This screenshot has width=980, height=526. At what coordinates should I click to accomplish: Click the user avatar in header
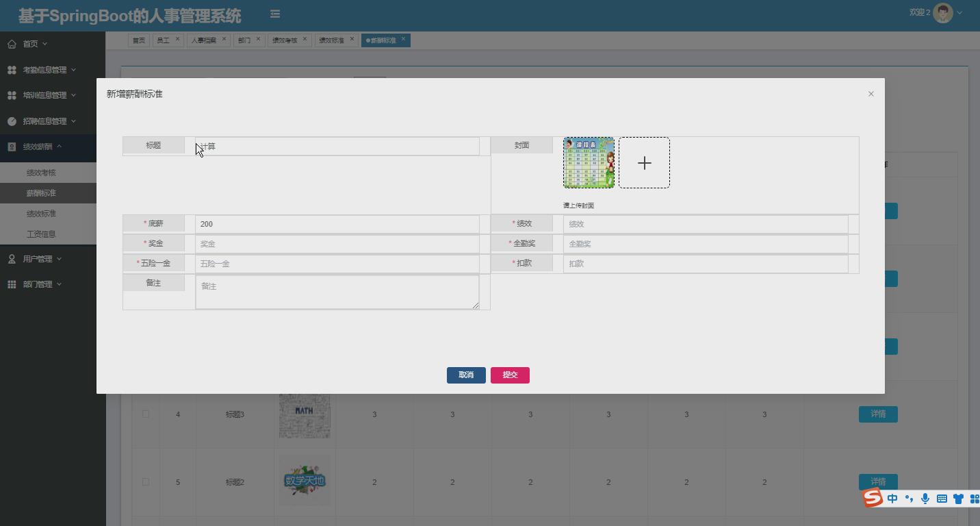943,12
